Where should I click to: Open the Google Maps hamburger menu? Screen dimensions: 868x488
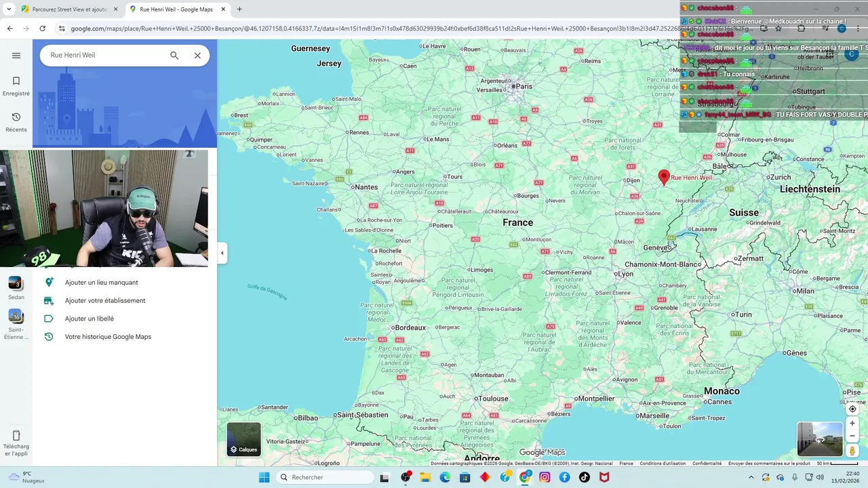(16, 56)
